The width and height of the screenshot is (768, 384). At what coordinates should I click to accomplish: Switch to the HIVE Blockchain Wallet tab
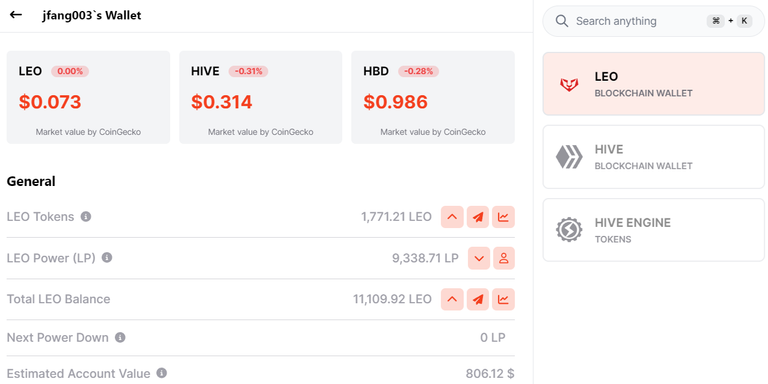click(x=653, y=157)
